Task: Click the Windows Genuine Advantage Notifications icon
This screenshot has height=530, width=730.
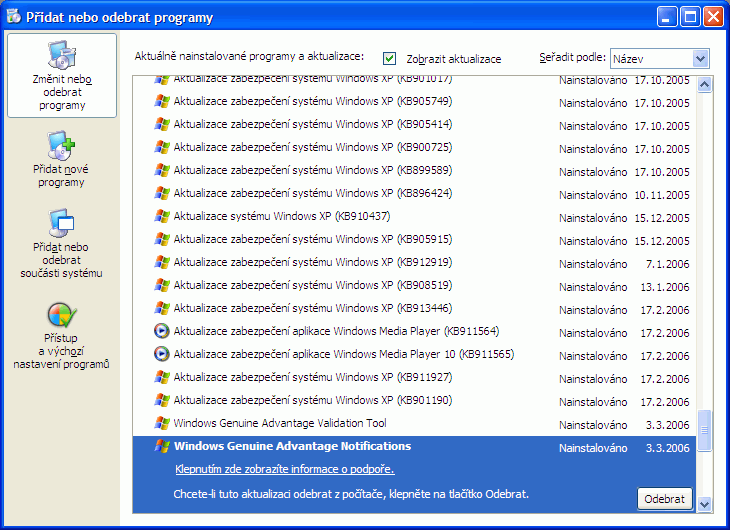Action: pyautogui.click(x=162, y=446)
